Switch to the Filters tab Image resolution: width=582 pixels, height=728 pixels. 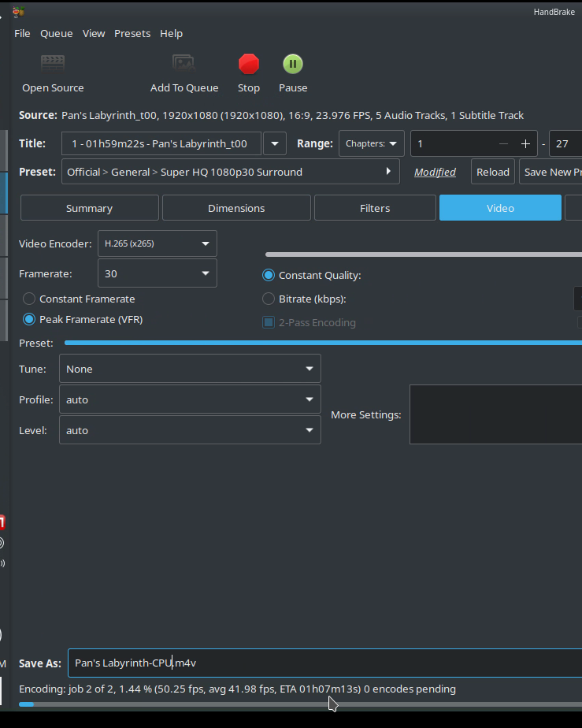click(375, 207)
